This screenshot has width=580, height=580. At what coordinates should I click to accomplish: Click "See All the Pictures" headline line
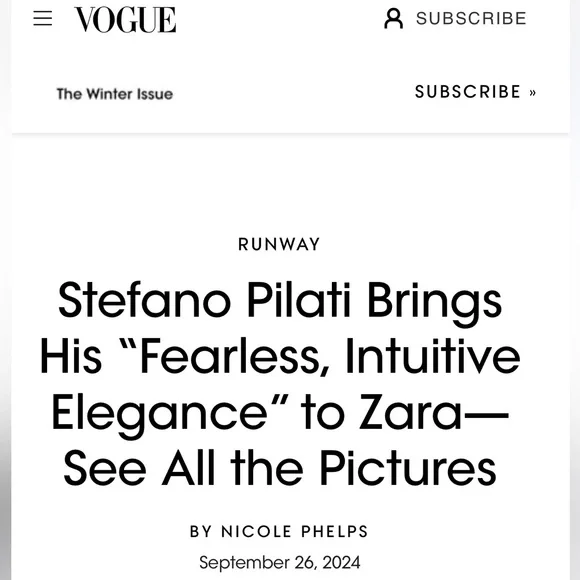coord(280,468)
